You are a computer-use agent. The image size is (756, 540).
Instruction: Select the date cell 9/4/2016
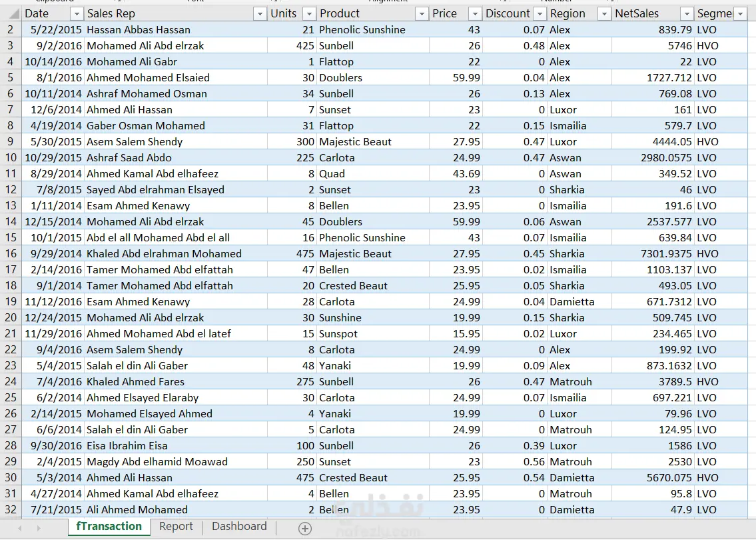tap(53, 349)
